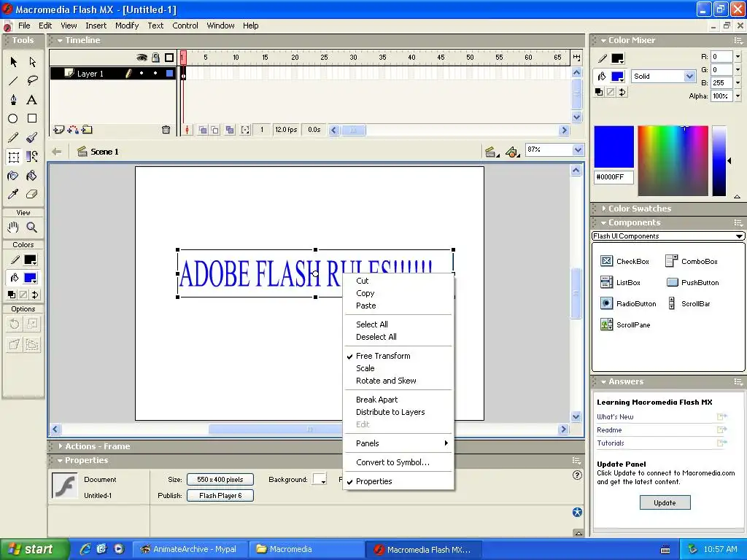Click the brightness slider bar in Color Mixer
Image resolution: width=747 pixels, height=560 pixels.
pyautogui.click(x=719, y=161)
